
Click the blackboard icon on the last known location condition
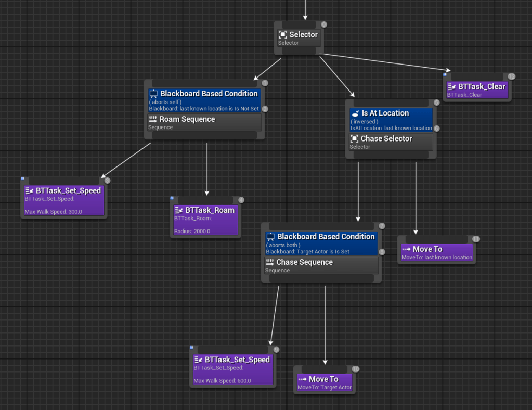[153, 94]
